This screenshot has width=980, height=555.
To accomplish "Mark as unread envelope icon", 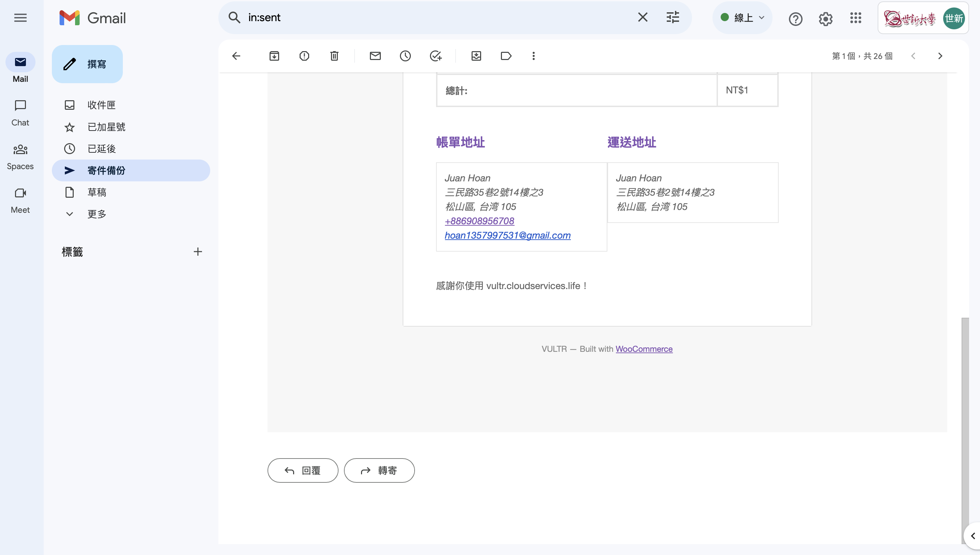I will [375, 56].
